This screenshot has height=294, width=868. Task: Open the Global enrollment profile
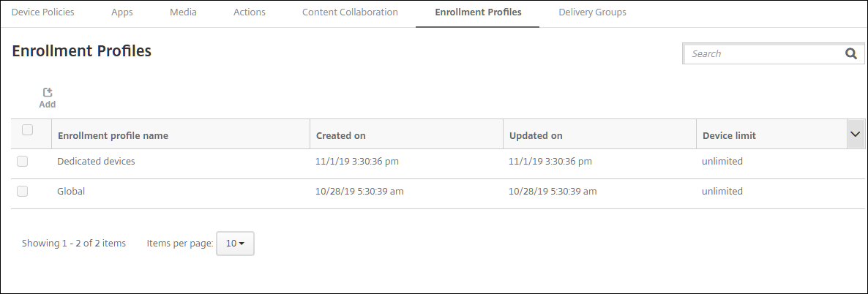(71, 192)
